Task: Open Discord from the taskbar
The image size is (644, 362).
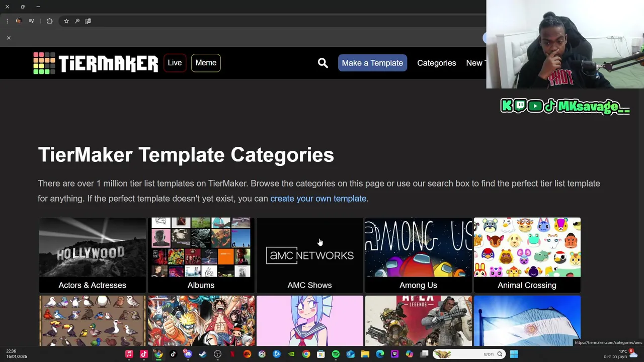Action: [x=188, y=354]
